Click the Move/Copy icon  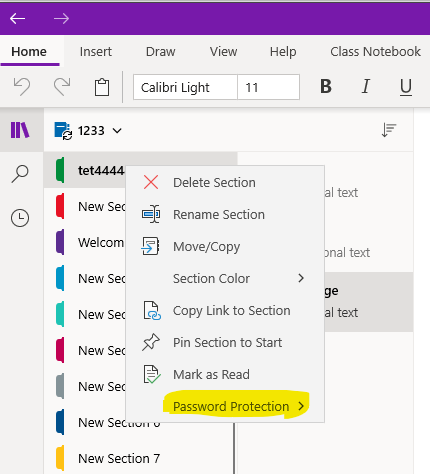point(150,246)
